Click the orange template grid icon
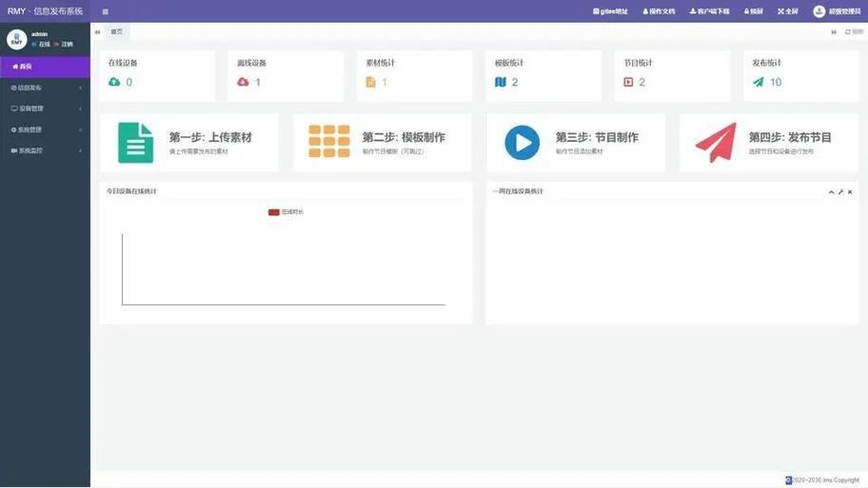Screen dimensions: 868x488 click(328, 143)
